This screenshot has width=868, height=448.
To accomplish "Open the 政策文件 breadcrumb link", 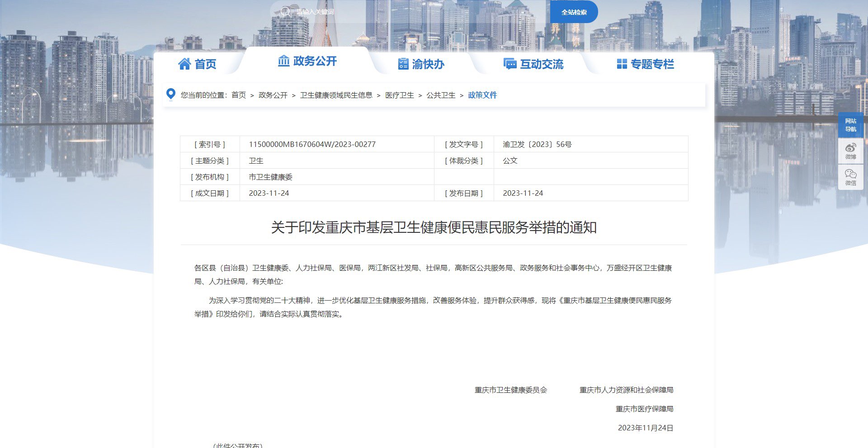I will point(482,95).
